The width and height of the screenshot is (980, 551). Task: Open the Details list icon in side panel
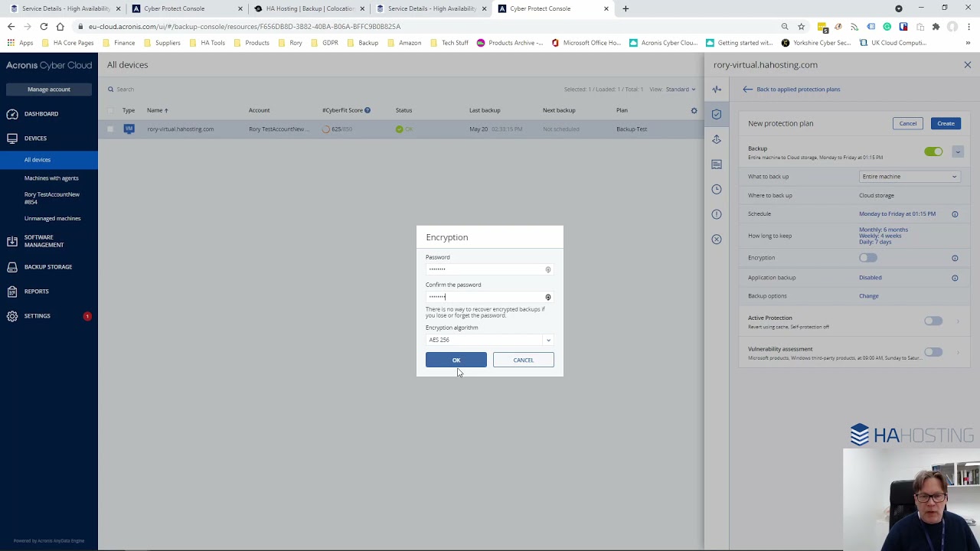pos(717,165)
